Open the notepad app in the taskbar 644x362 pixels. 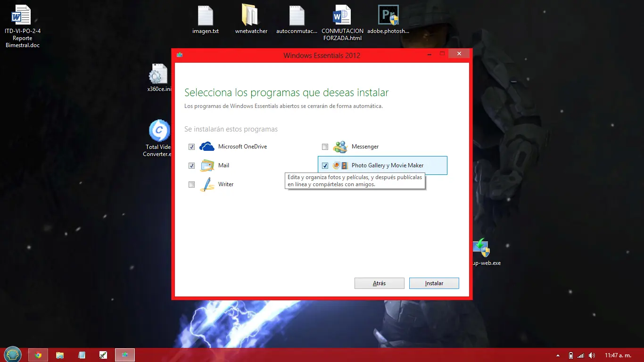coord(82,355)
